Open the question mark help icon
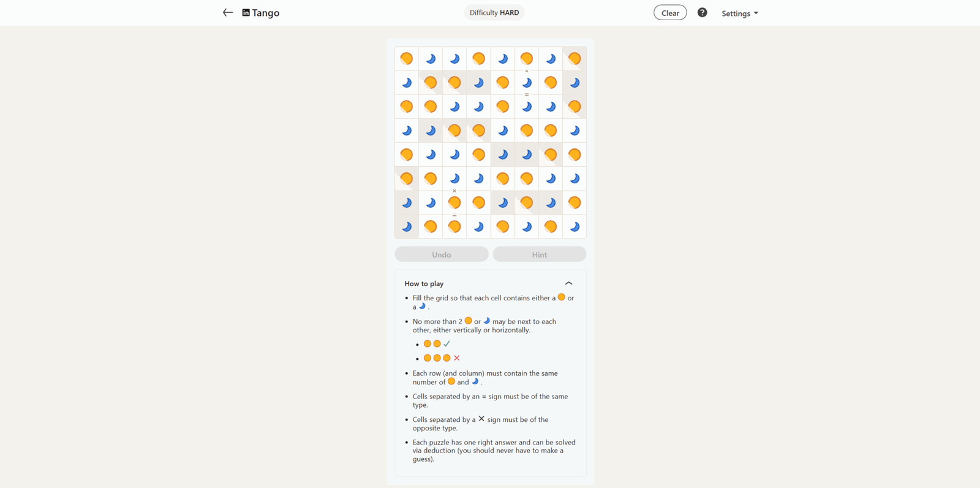This screenshot has height=488, width=980. (702, 12)
